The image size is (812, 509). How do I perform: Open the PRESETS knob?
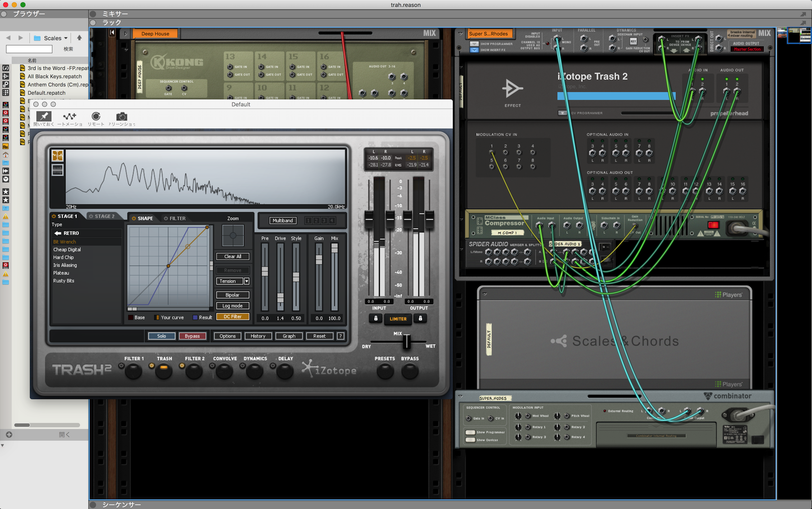tap(385, 371)
